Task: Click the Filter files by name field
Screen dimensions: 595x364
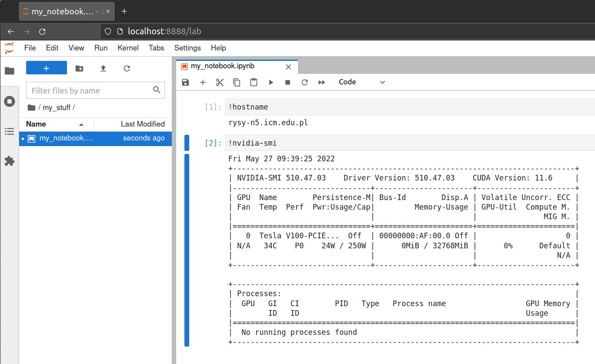Action: [90, 90]
